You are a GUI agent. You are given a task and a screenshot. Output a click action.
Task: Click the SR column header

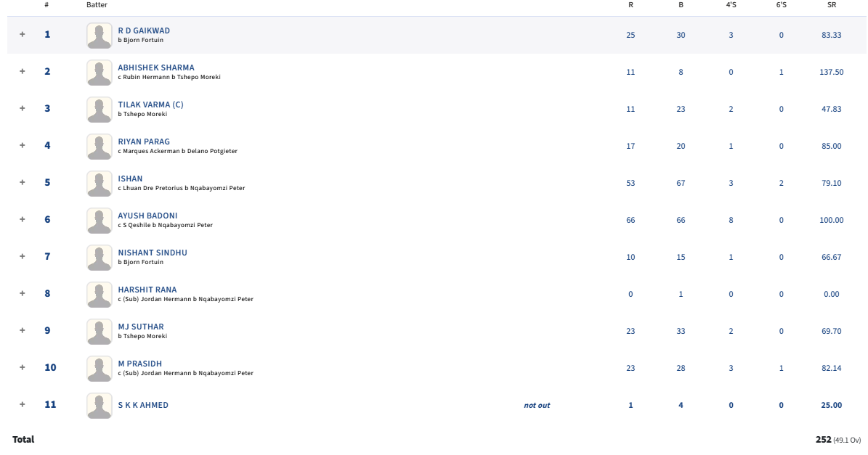[832, 5]
